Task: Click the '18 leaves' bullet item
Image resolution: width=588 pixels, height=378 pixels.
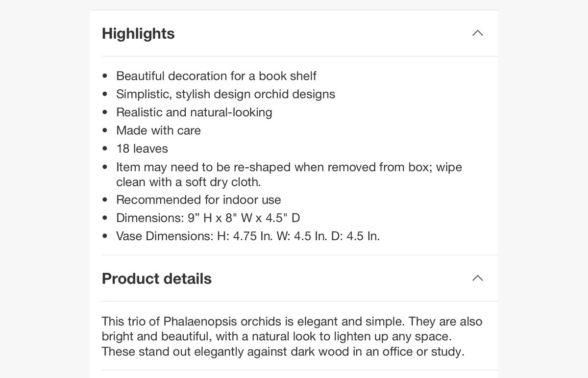Action: coord(142,149)
